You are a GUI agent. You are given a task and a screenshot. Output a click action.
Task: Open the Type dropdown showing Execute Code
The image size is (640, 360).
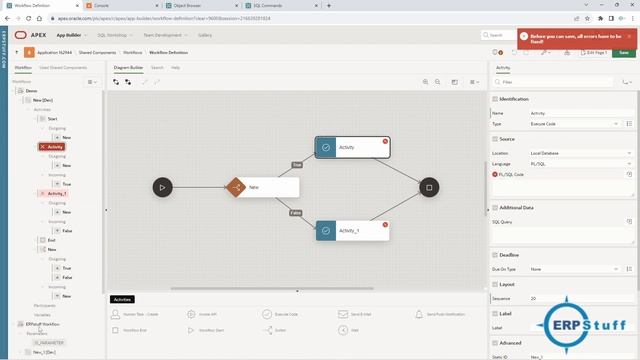point(575,124)
